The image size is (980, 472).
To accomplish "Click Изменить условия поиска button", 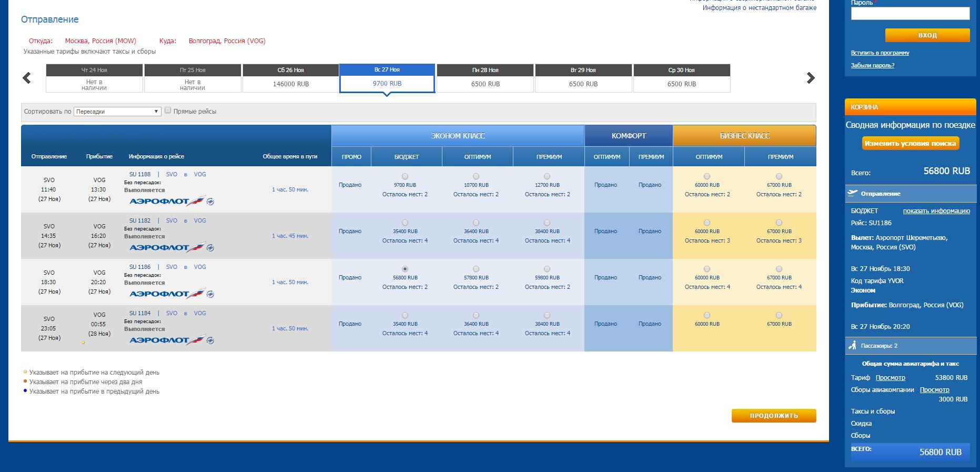I will click(x=910, y=143).
